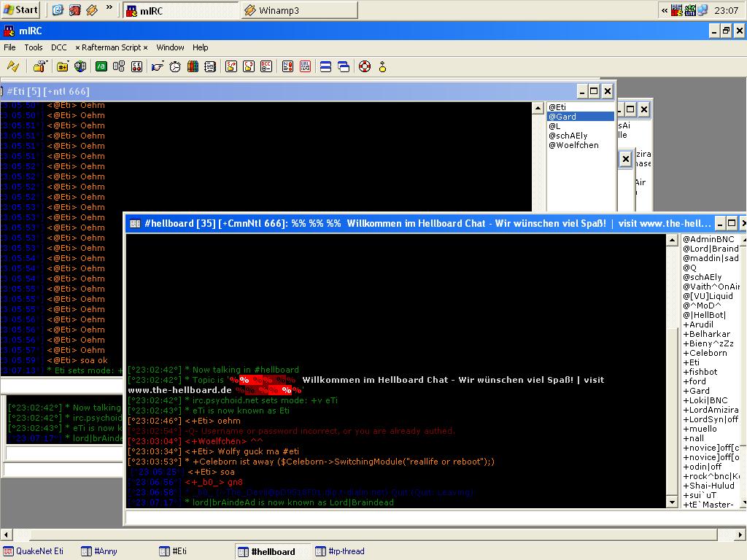
Task: Open the Timer clock icon
Action: point(175,66)
